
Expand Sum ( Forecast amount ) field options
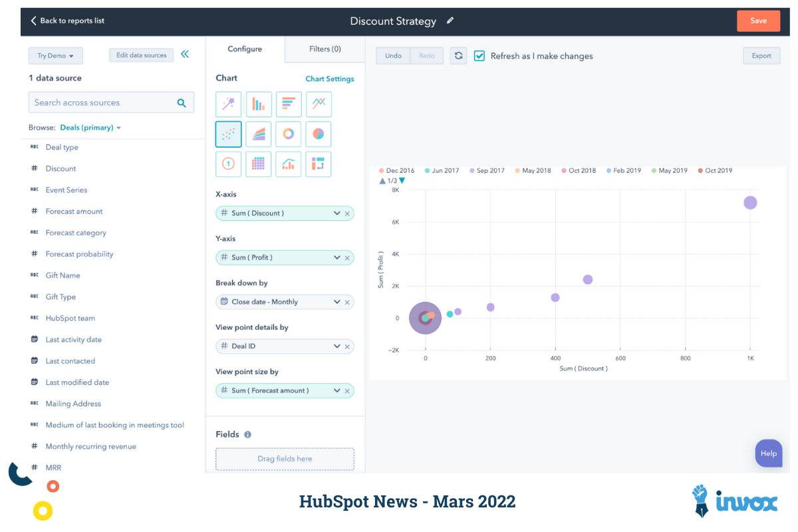click(337, 391)
